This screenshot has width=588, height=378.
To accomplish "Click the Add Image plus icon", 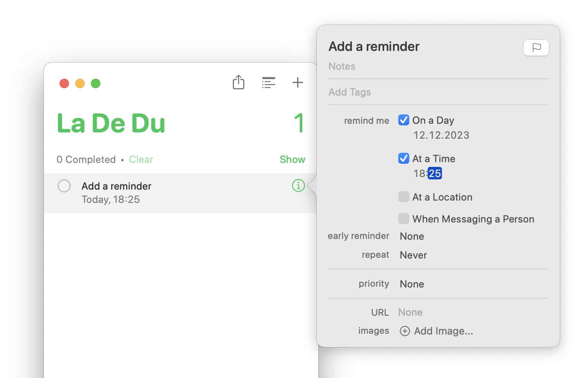I will click(405, 331).
